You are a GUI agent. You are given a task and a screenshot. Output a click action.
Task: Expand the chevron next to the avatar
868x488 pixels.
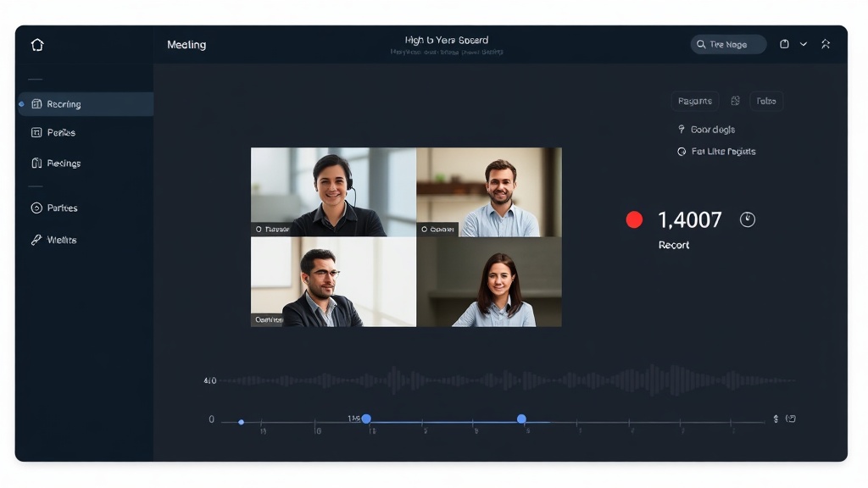804,43
